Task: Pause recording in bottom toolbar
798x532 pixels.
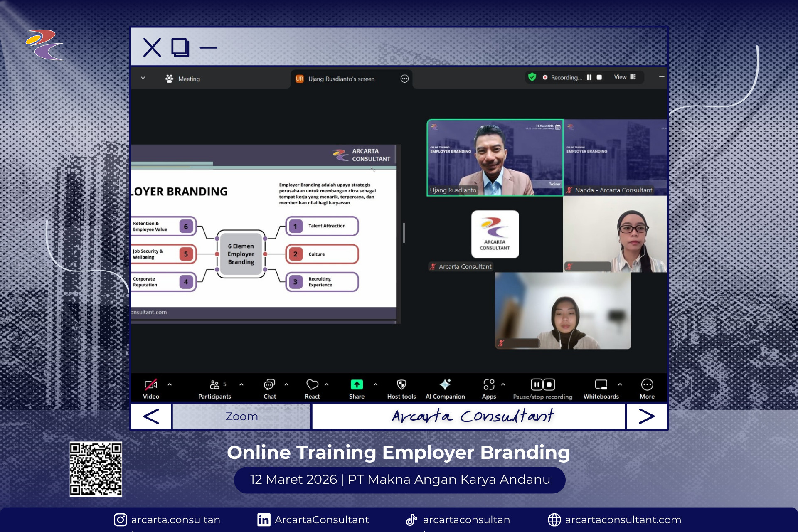Action: (537, 385)
